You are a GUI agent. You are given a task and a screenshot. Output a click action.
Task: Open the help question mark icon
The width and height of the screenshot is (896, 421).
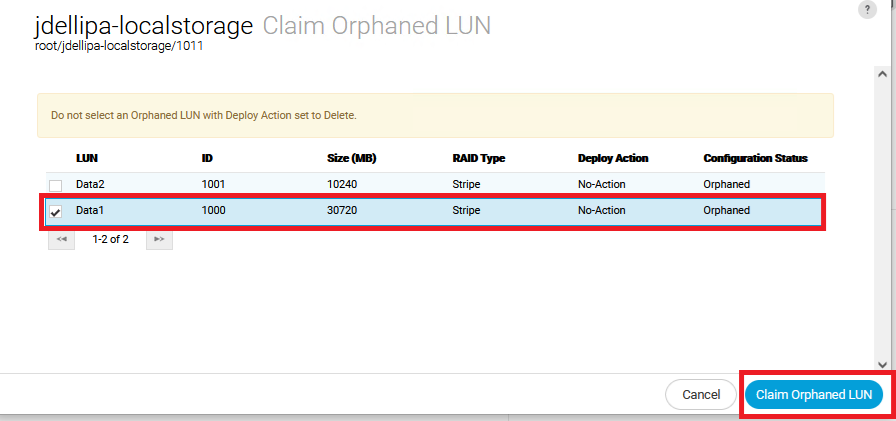coord(867,10)
